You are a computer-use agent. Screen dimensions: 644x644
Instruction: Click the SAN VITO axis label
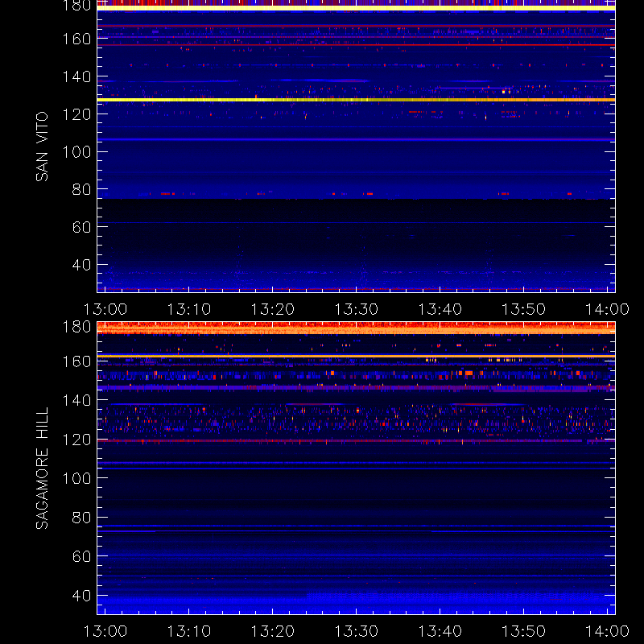tap(42, 147)
